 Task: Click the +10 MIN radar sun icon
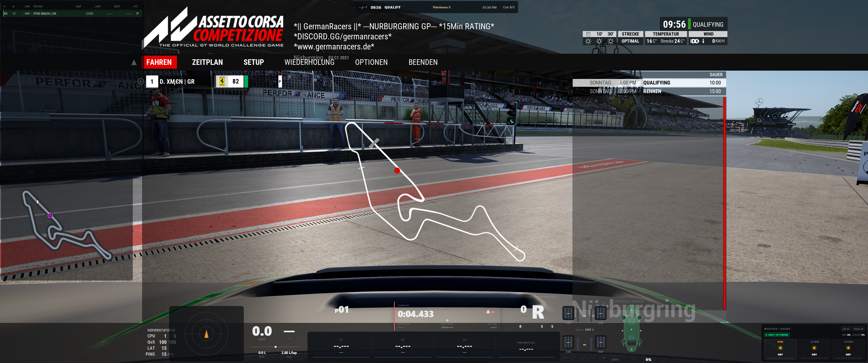point(814,348)
